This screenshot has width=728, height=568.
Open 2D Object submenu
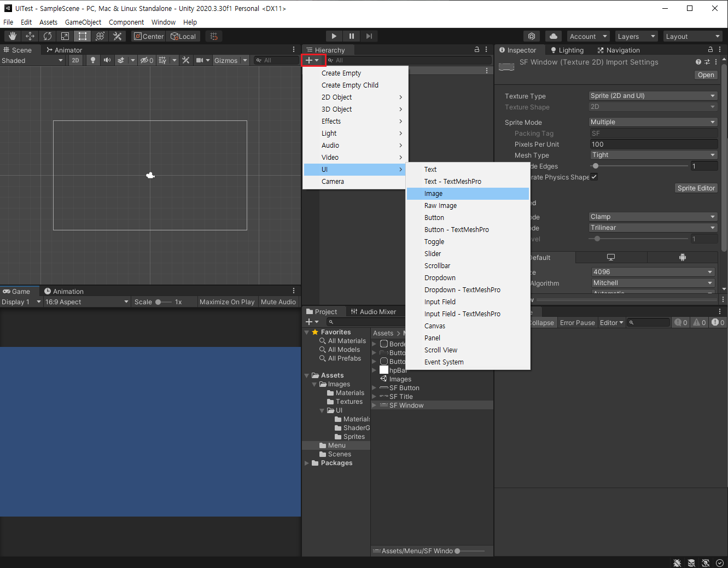coord(356,97)
